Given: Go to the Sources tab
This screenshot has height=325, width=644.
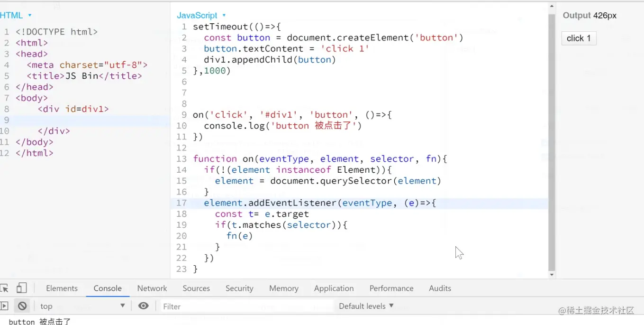Looking at the screenshot, I should click(196, 288).
